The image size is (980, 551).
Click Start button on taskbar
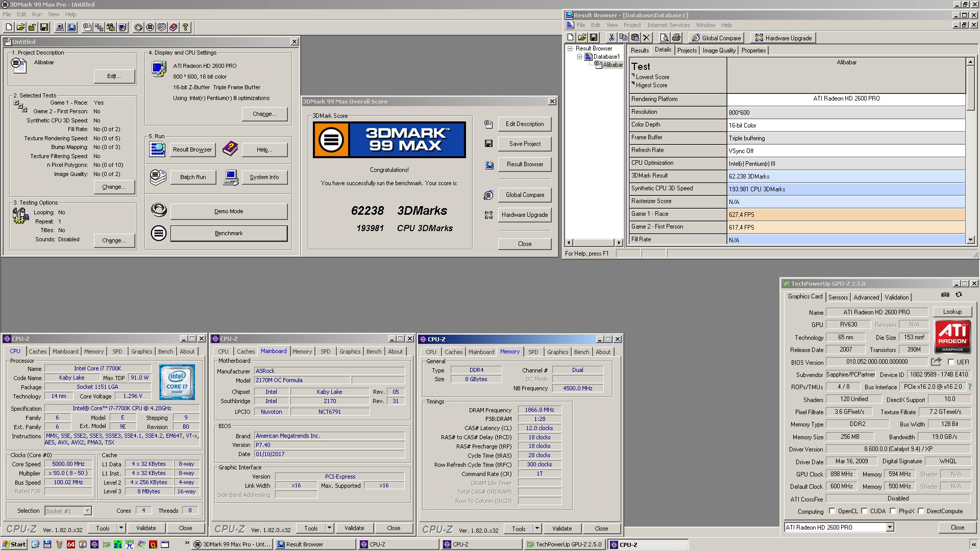pyautogui.click(x=14, y=544)
